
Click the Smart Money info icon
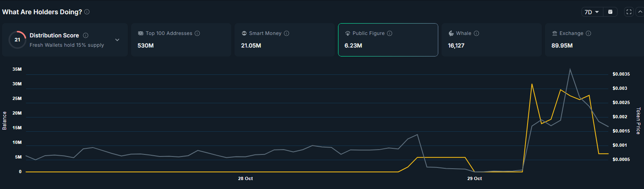point(286,33)
